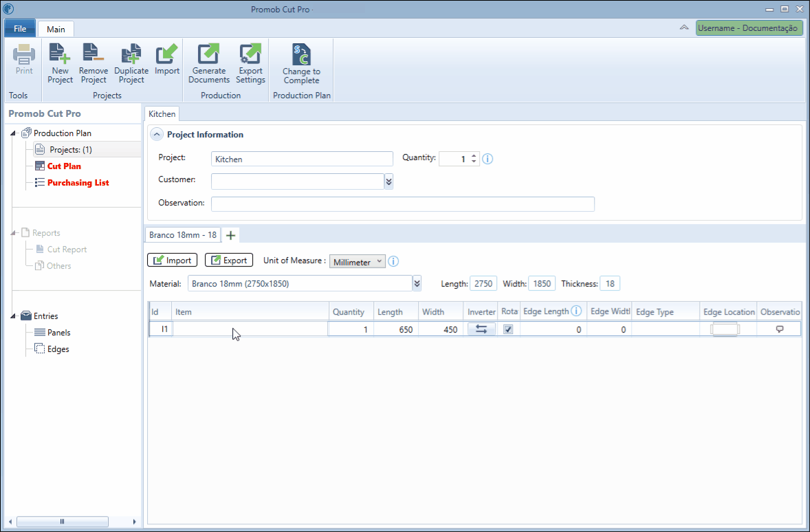The width and height of the screenshot is (810, 532).
Task: Click the material Width field 1850
Action: [541, 284]
